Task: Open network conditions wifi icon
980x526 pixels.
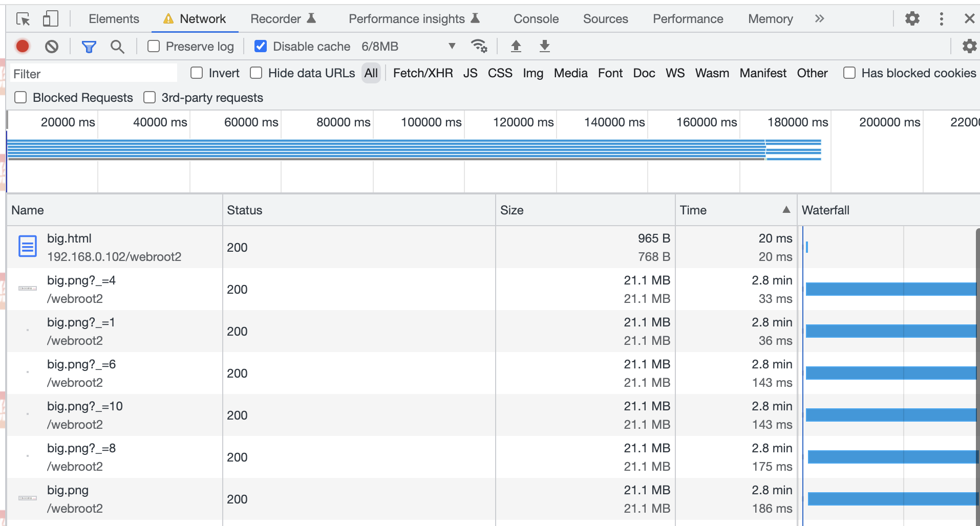Action: pyautogui.click(x=479, y=46)
